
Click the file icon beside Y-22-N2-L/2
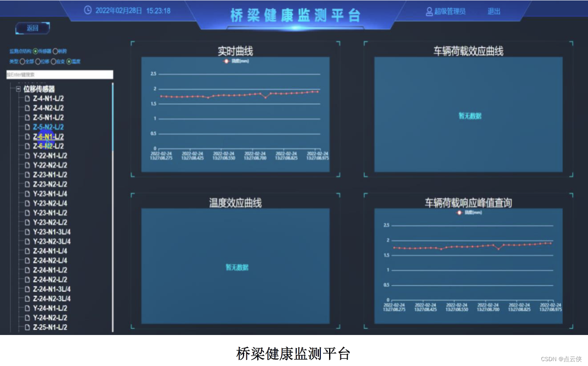[x=27, y=165]
